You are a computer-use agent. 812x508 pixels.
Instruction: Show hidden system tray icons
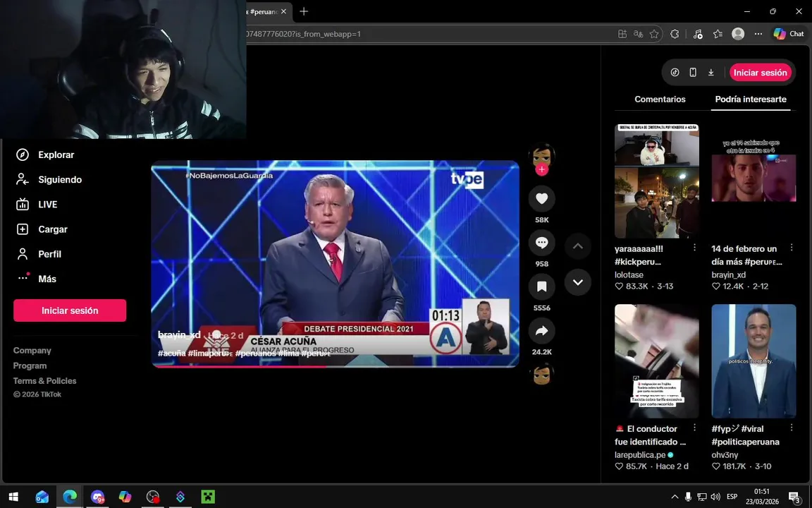tap(675, 497)
